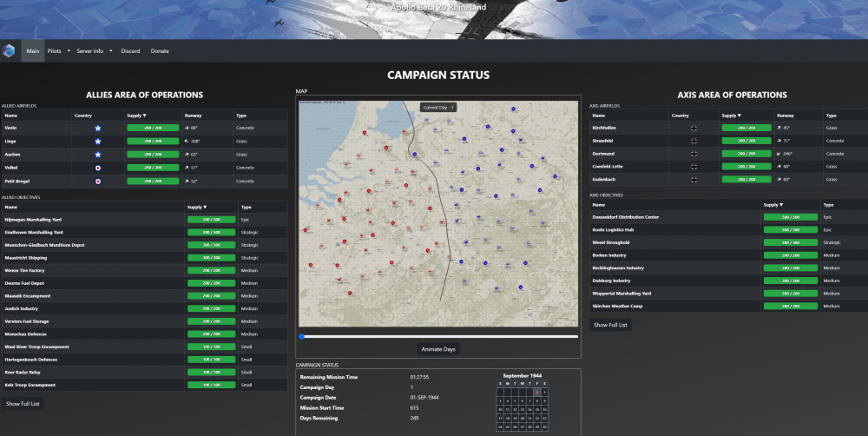The image size is (868, 436).
Task: Click the RAF roundel for Volkel
Action: 98,168
